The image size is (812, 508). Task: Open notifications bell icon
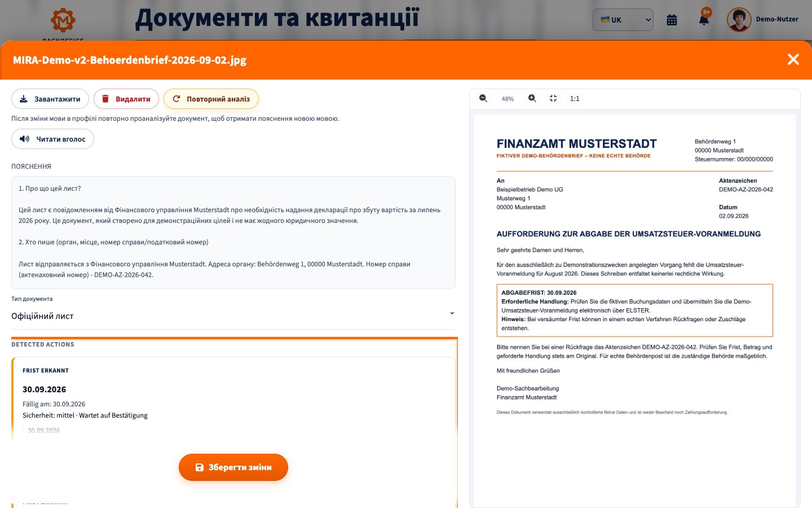704,20
